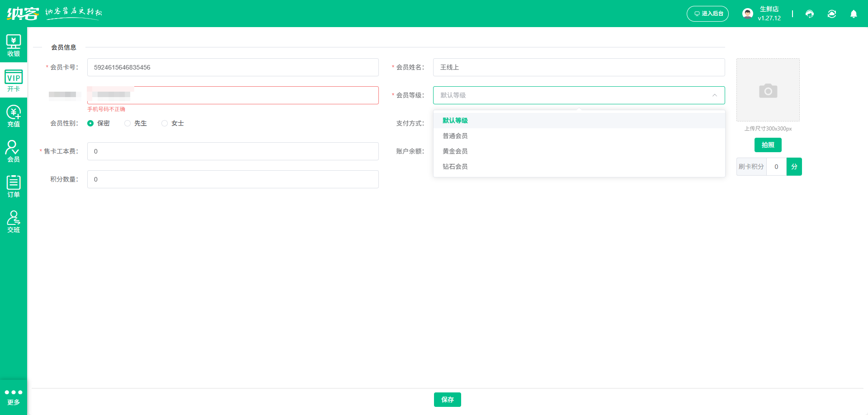Screen dimensions: 868x415
Task: Choose the 女士 gender radio option
Action: click(165, 123)
